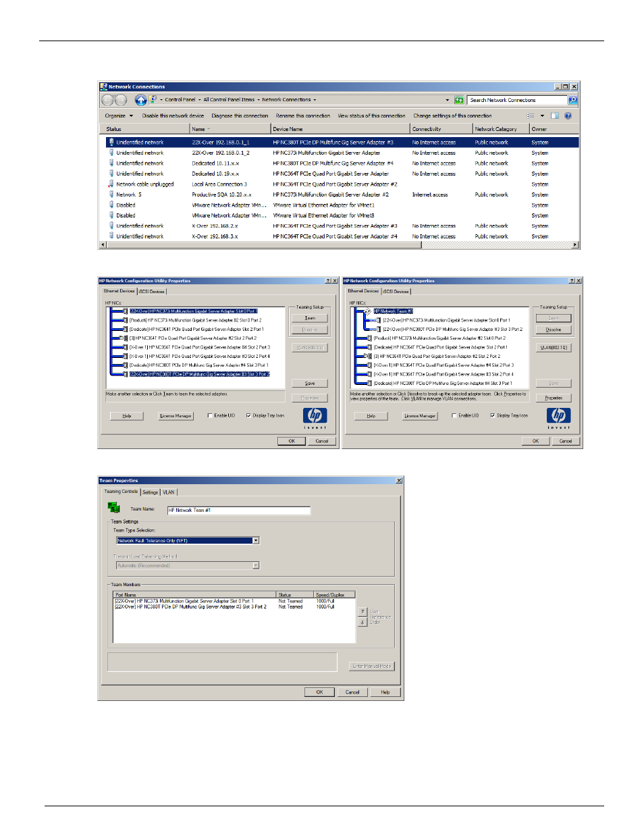
Task: Click the question-mark help button of left HP dialog
Action: click(x=328, y=281)
